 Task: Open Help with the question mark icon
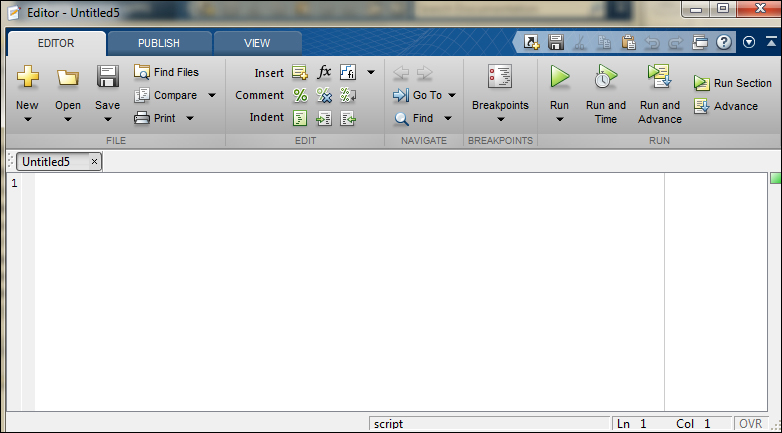click(724, 42)
